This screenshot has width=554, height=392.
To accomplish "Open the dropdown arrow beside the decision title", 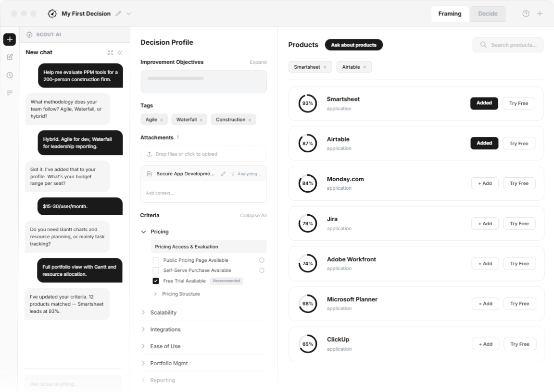I will pos(129,13).
